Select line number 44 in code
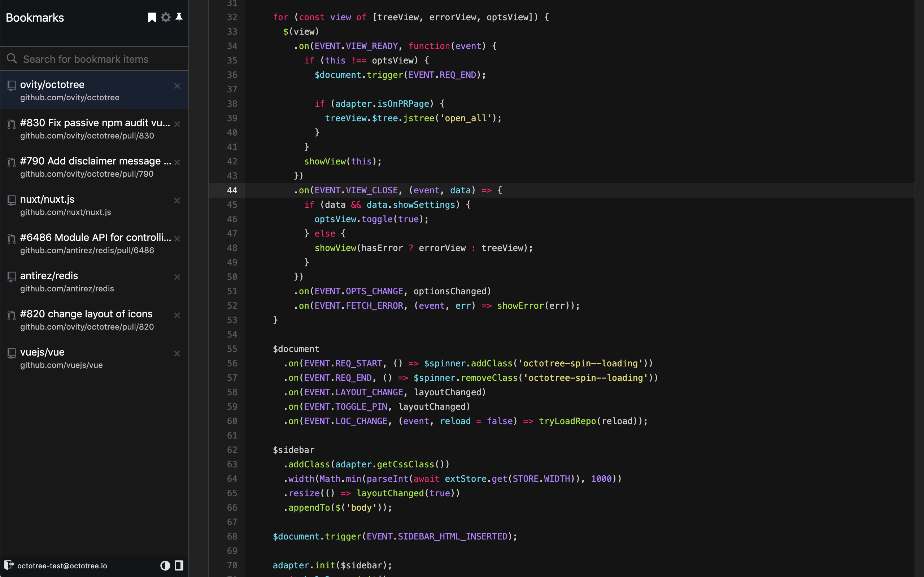 (232, 190)
